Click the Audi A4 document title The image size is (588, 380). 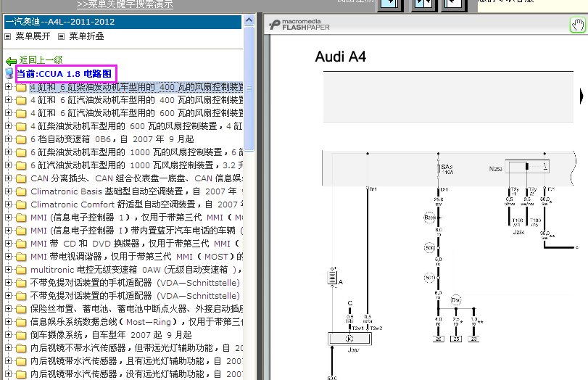[x=341, y=57]
